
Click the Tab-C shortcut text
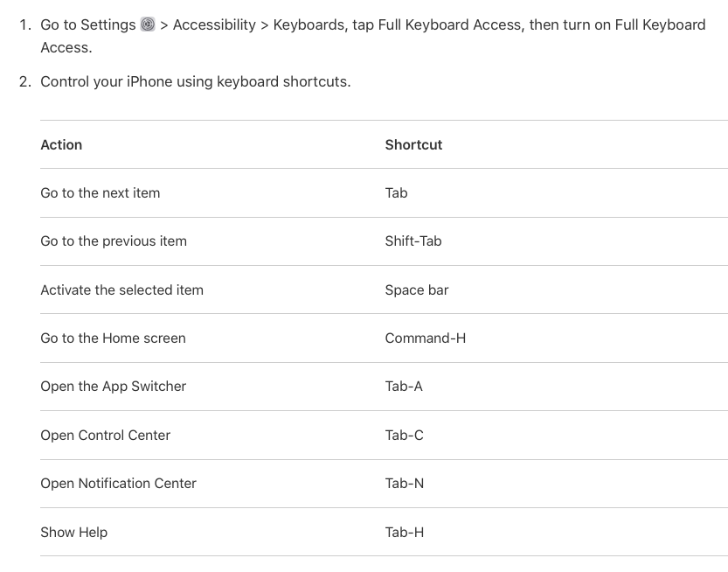coord(404,435)
